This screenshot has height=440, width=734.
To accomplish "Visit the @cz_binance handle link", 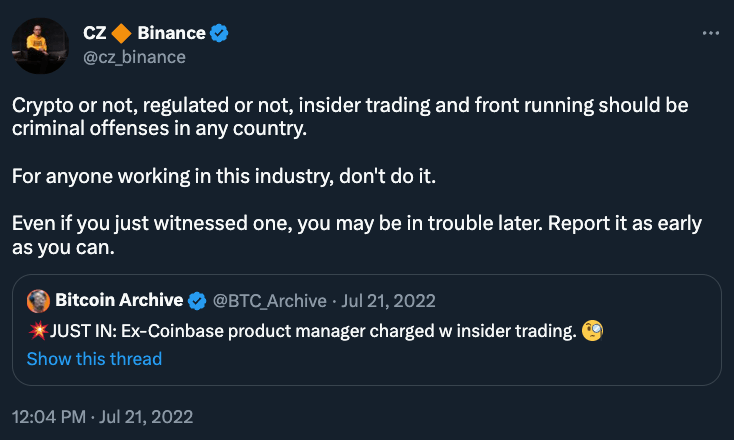I will (x=134, y=57).
